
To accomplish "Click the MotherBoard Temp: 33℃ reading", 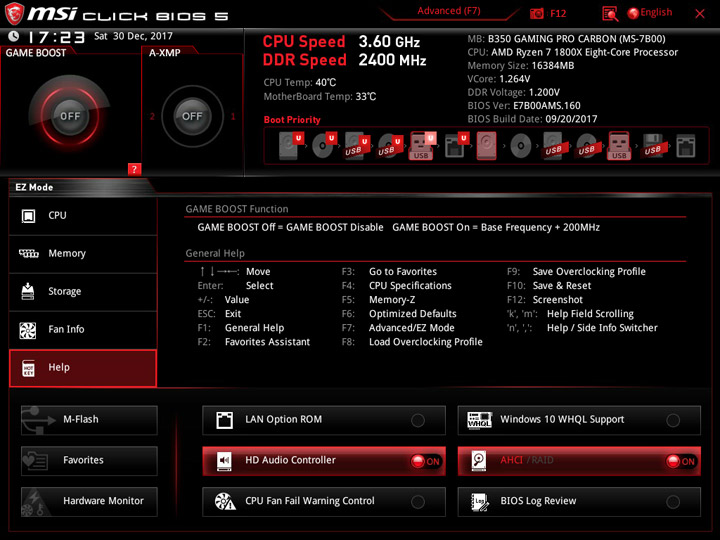I will pyautogui.click(x=320, y=96).
